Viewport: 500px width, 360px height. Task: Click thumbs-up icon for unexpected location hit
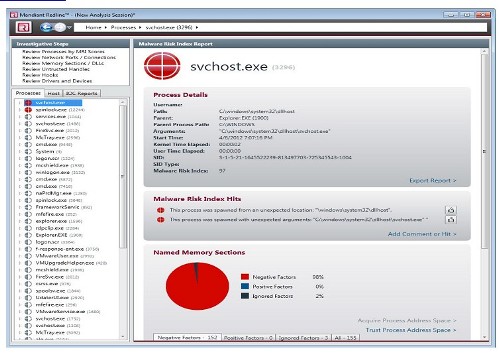coord(451,210)
